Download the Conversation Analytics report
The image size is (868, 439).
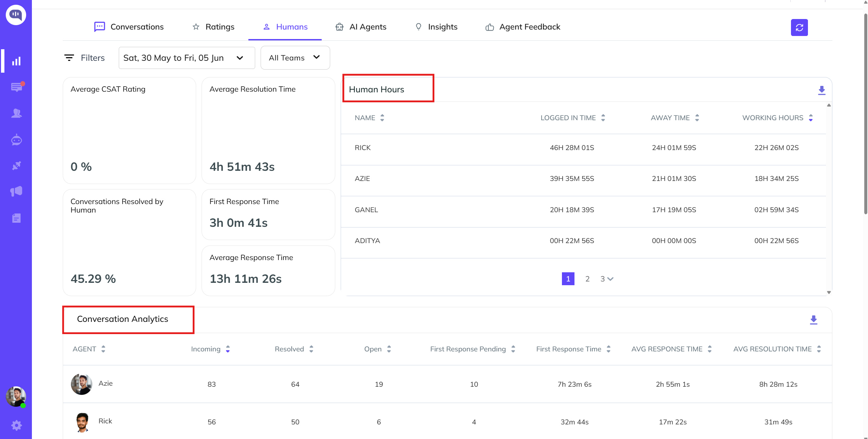pyautogui.click(x=813, y=320)
